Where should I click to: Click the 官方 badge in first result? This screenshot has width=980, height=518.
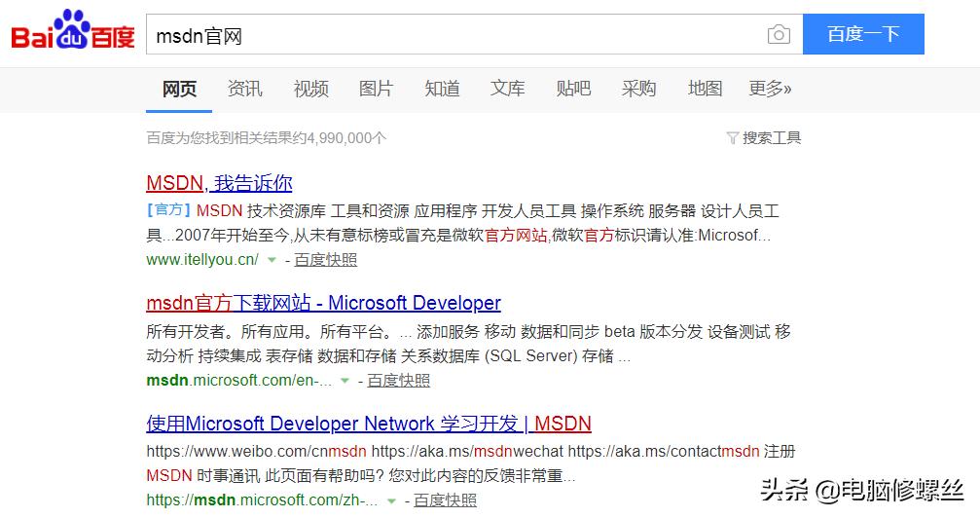[168, 210]
